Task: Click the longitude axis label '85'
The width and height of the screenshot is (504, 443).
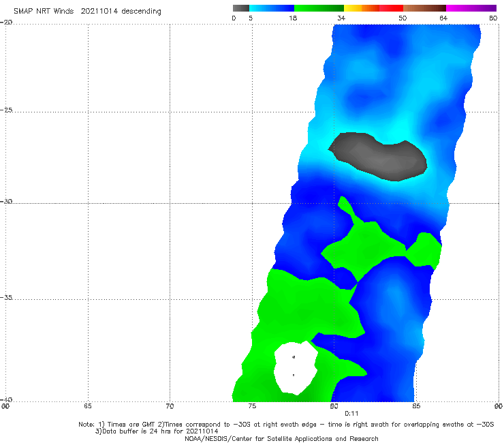Action: point(416,406)
